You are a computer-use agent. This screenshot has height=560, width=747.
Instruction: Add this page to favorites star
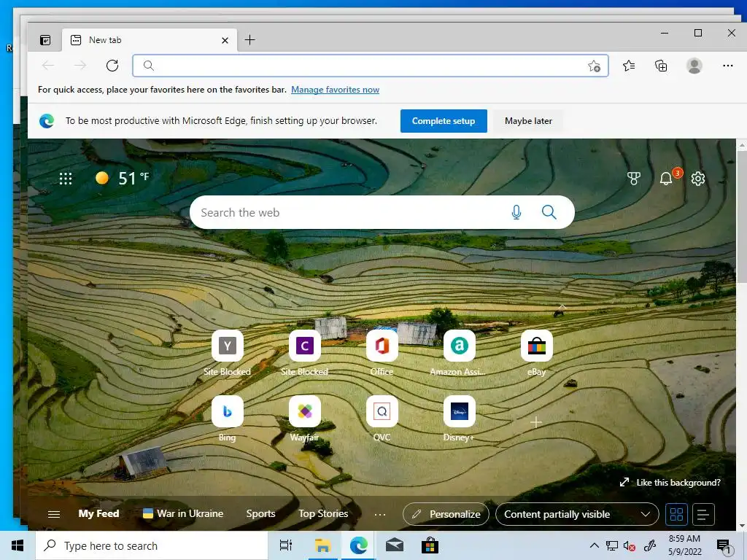594,66
